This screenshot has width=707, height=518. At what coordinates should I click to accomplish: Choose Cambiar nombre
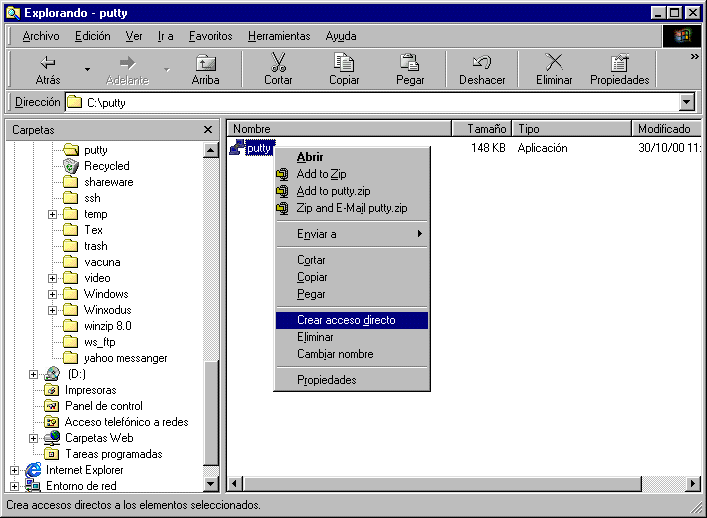pos(352,354)
